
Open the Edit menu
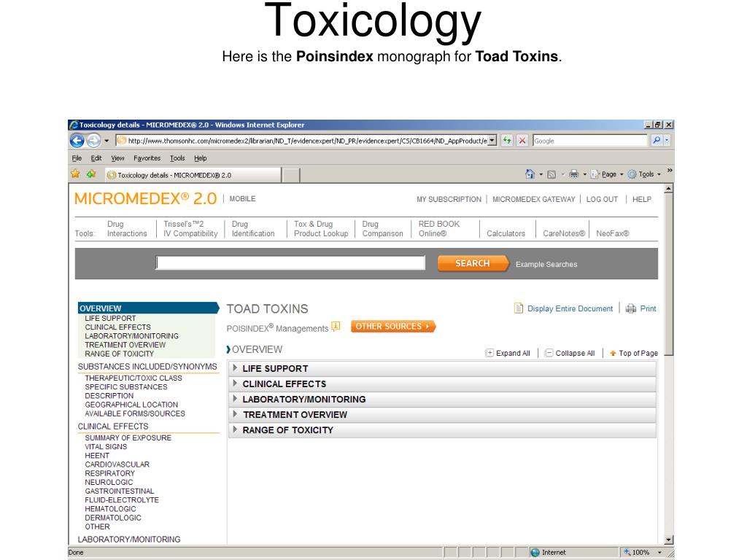pos(96,158)
